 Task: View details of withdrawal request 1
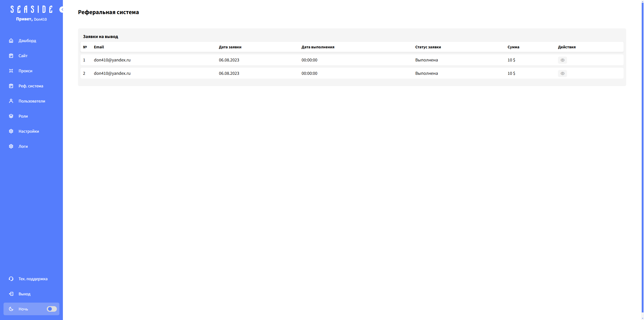click(562, 60)
